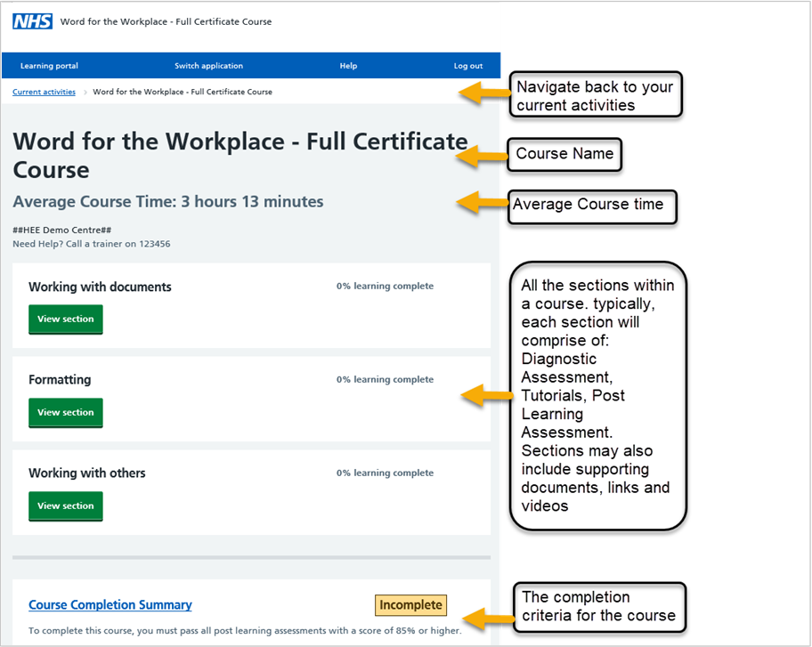View section for Working with documents
The image size is (812, 647).
pos(66,319)
